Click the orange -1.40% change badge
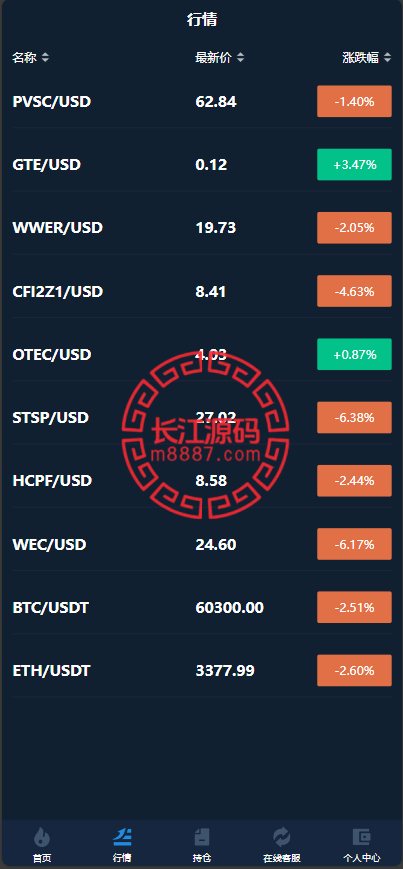Viewport: 403px width, 869px height. point(354,101)
